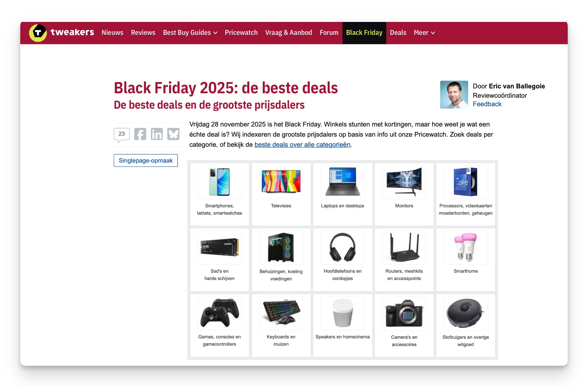
Task: Click the robot vacuum image for Stofzuigers
Action: 466,313
